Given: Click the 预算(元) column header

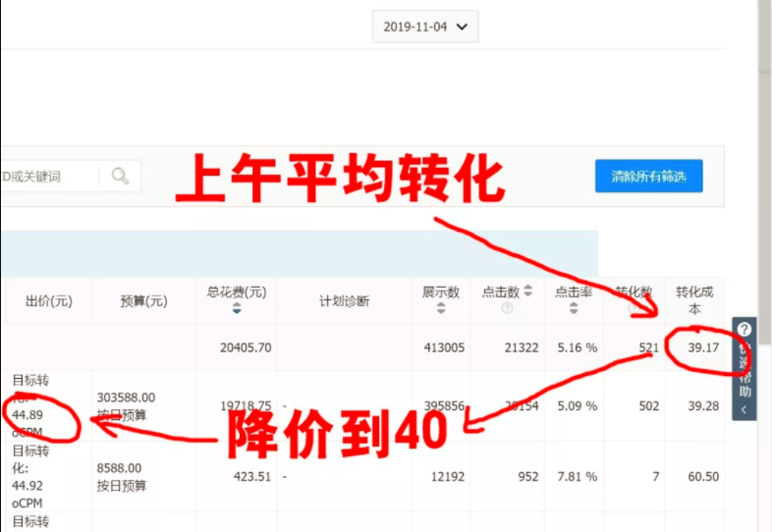Looking at the screenshot, I should point(143,301).
